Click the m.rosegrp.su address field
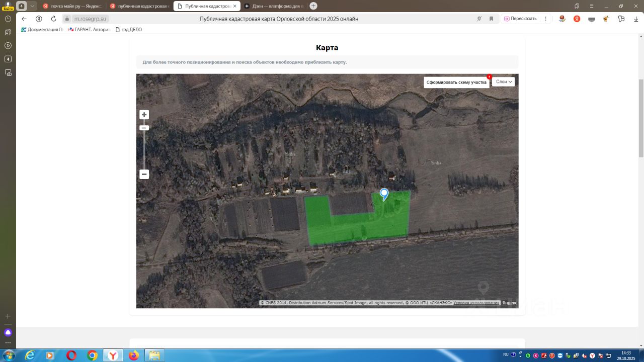644x362 pixels. [x=91, y=19]
